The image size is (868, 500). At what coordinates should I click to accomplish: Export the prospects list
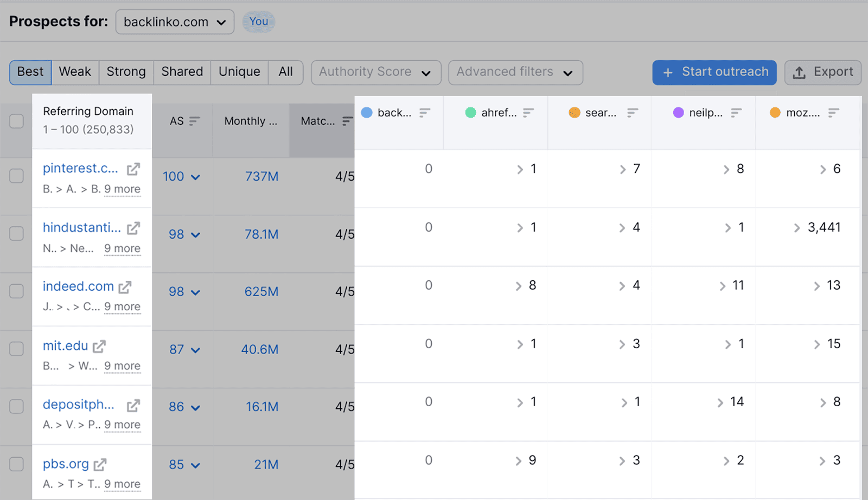[822, 72]
